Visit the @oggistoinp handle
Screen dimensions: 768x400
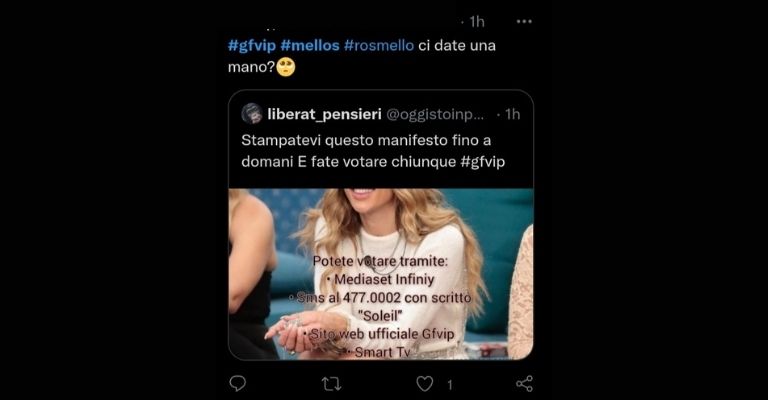[x=435, y=115]
